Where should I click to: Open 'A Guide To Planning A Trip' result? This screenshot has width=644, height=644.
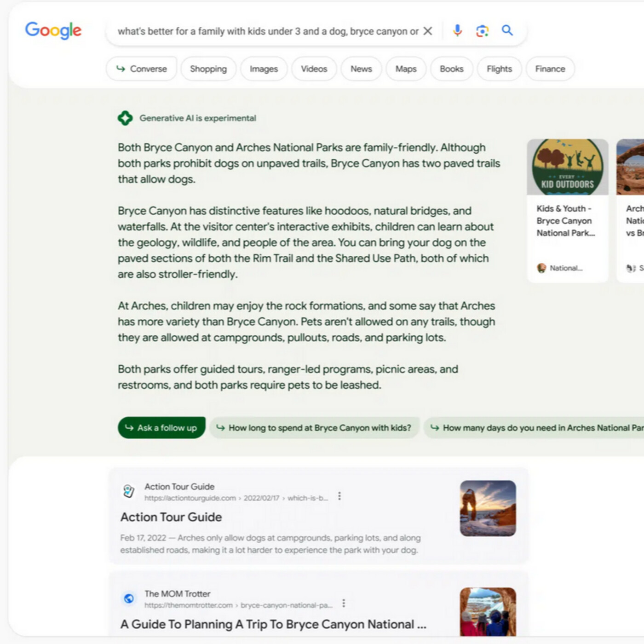tap(273, 624)
